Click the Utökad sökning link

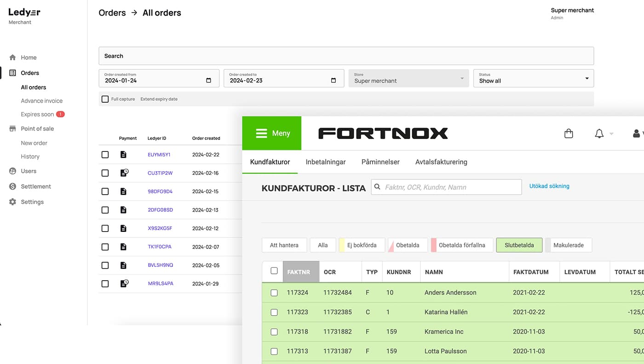[x=549, y=186]
